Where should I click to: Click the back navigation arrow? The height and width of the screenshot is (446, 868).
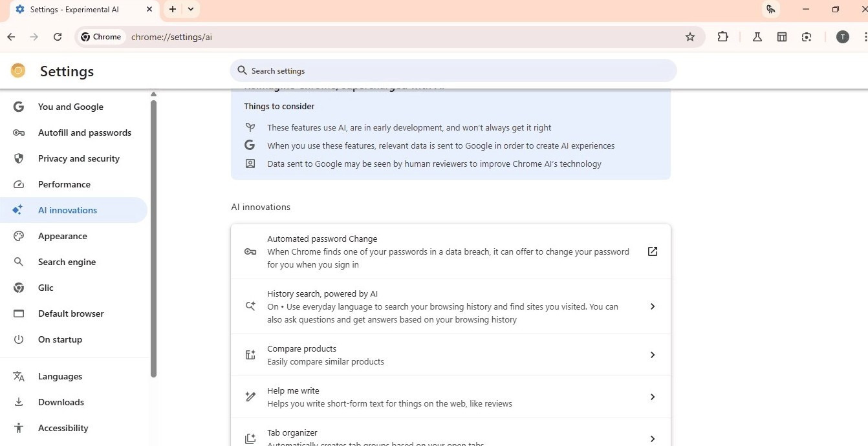(11, 37)
